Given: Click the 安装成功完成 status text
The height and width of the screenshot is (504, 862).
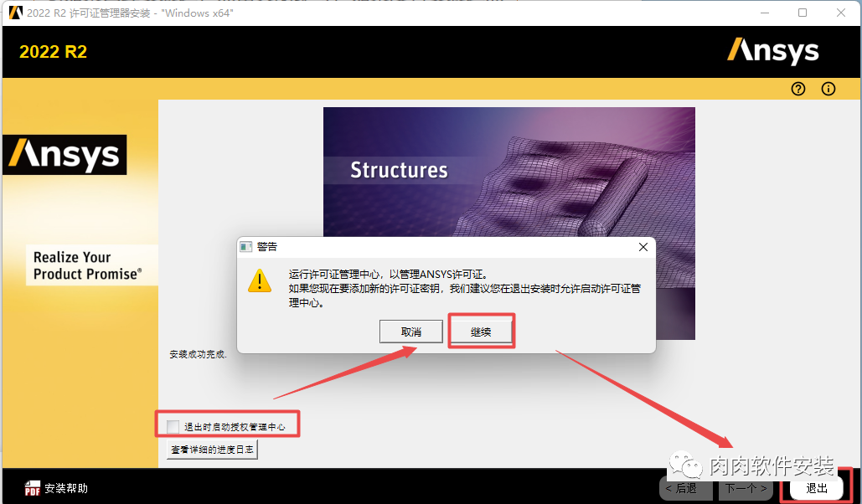Looking at the screenshot, I should [x=198, y=354].
